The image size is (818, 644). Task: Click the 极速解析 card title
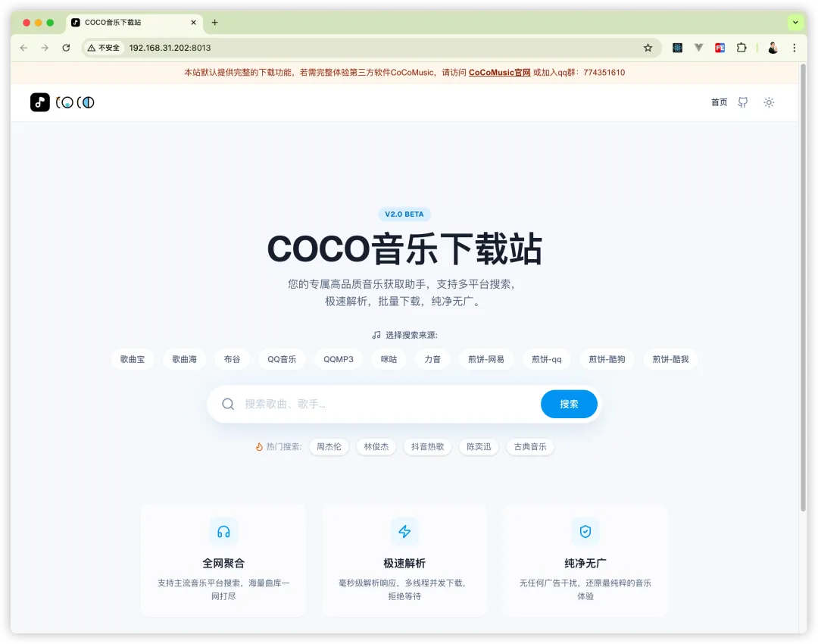(404, 563)
